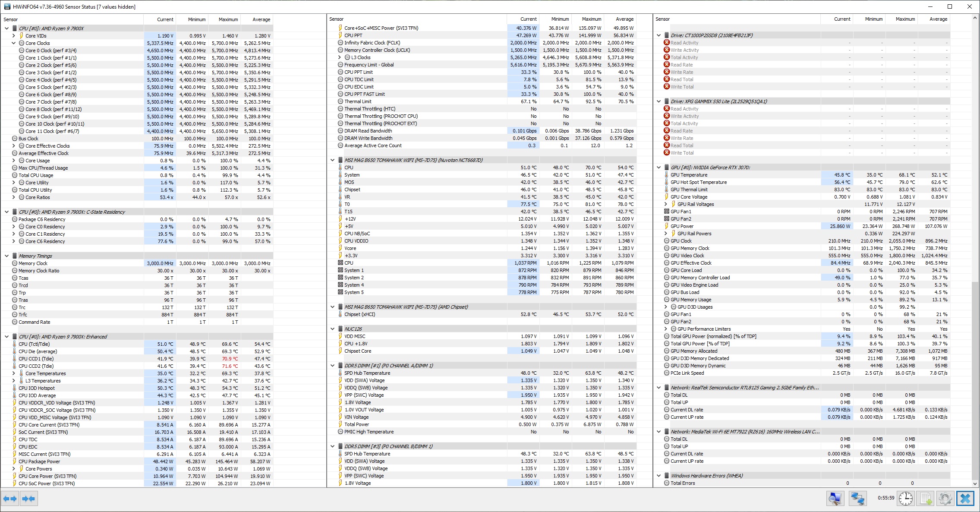The height and width of the screenshot is (512, 980).
Task: Expand L3 Clocks in middle panel
Action: tap(340, 57)
